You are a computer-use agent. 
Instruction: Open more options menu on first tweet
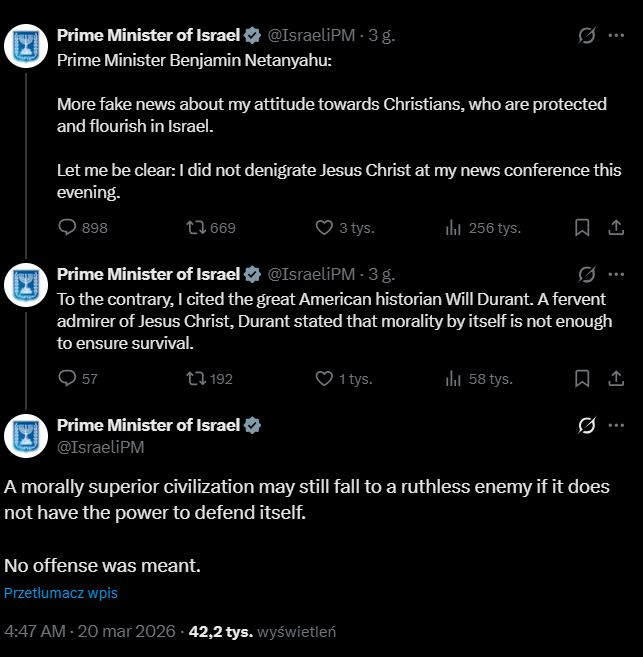(x=616, y=36)
